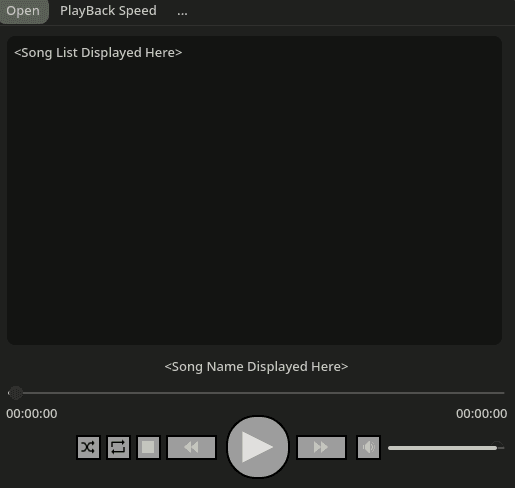Click the "<Song List Displayed Here>" placeholder text
The image size is (515, 488).
pyautogui.click(x=98, y=53)
